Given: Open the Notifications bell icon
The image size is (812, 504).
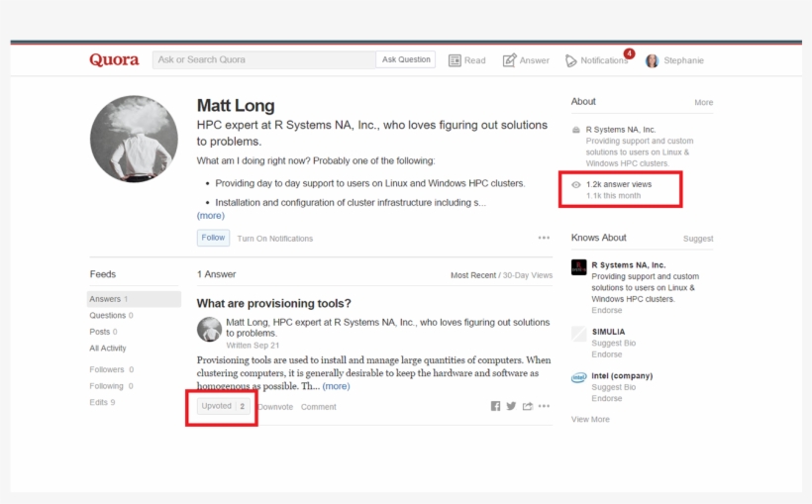Looking at the screenshot, I should [x=571, y=60].
